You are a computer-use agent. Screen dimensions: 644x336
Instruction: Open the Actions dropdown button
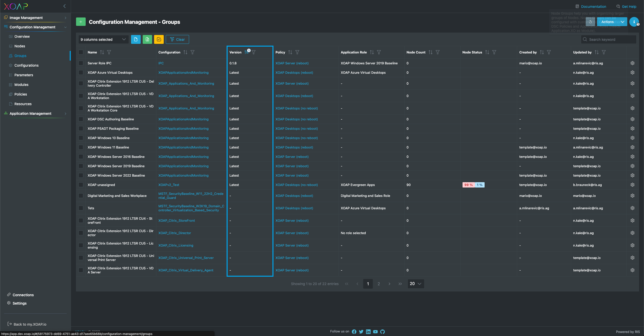612,22
